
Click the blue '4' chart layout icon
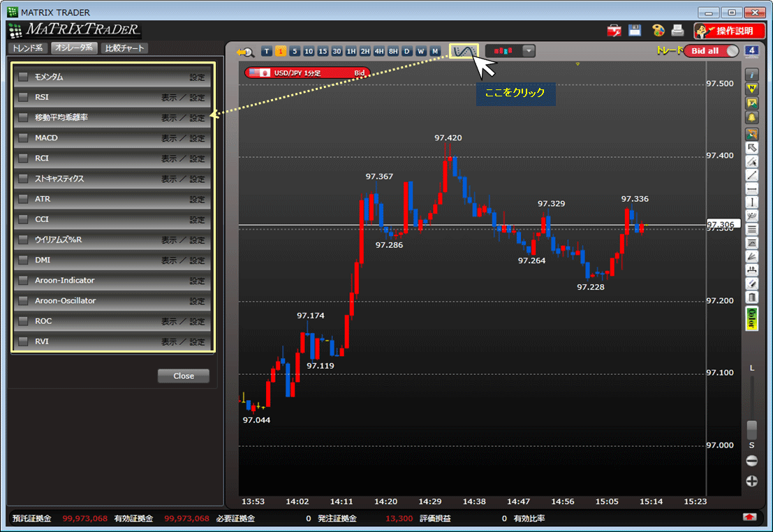[x=751, y=51]
